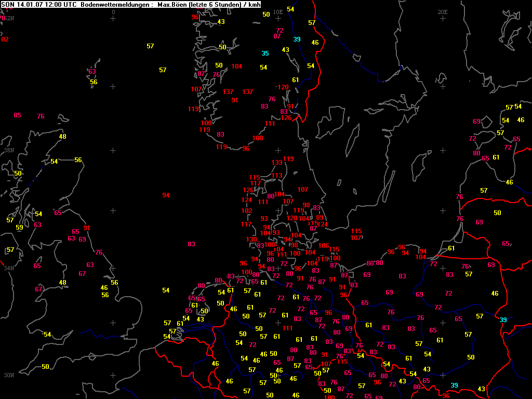Viewport: 532px width, 399px height.
Task: Select the SON 14.01.07 12:00 UTC timestamp
Action: click(39, 4)
